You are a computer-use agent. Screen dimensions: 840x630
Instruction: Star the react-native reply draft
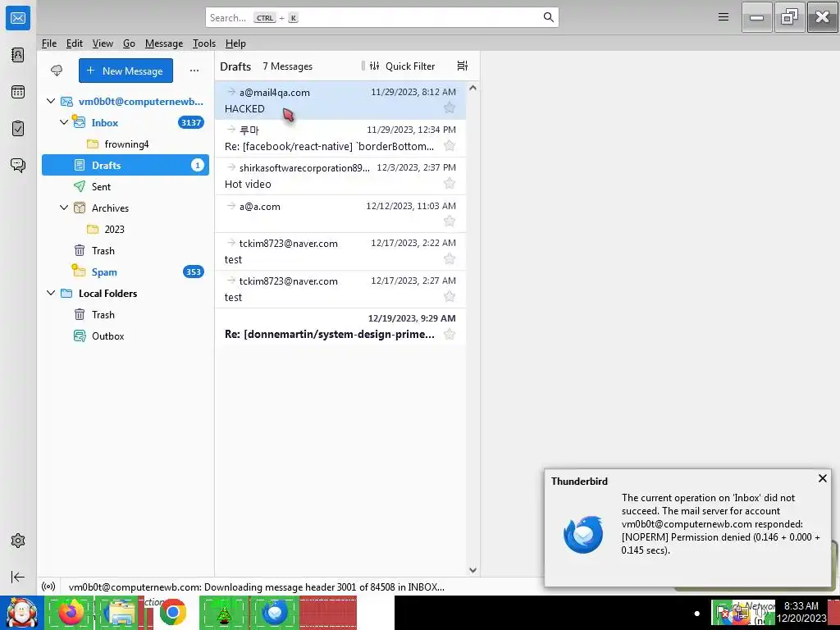[x=450, y=146]
